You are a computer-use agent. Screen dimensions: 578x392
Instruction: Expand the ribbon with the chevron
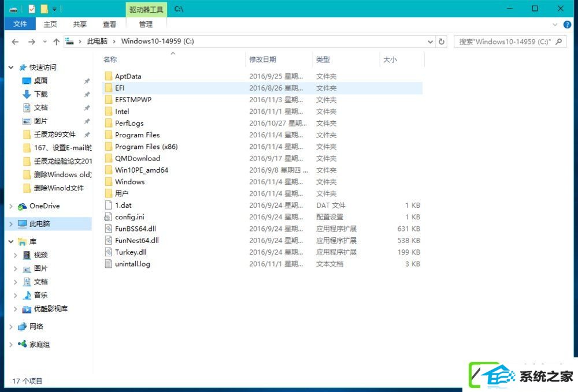(555, 25)
